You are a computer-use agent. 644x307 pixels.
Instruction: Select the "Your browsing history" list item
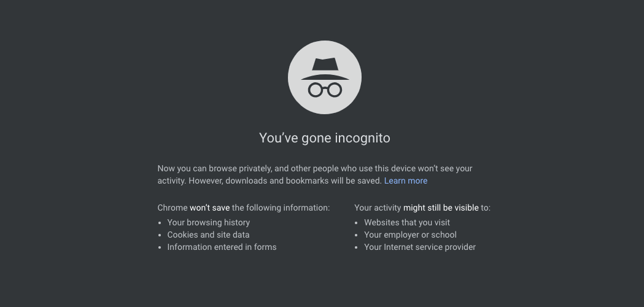(208, 223)
